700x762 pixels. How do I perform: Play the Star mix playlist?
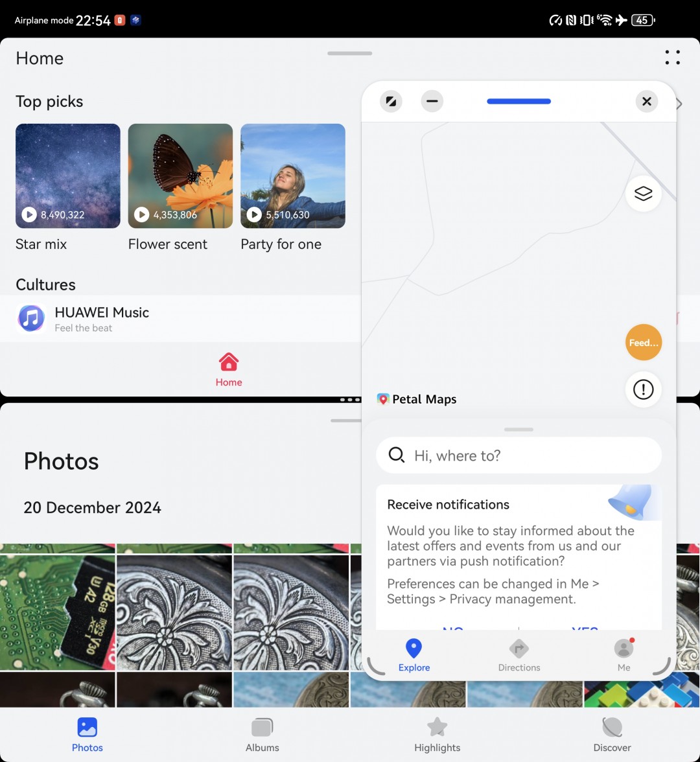coord(29,214)
